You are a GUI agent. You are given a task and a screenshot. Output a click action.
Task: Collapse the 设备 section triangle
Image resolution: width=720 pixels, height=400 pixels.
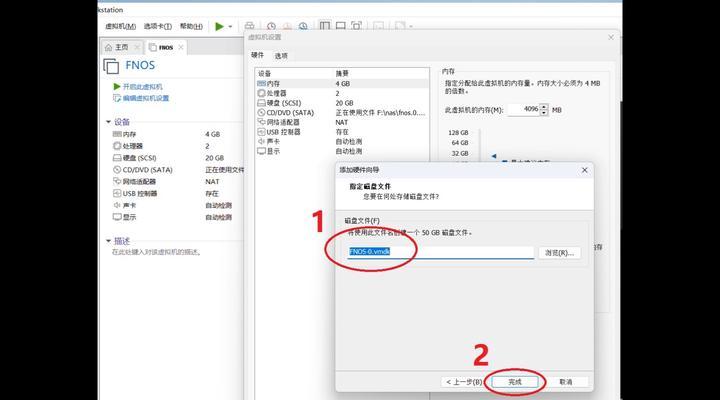click(108, 122)
